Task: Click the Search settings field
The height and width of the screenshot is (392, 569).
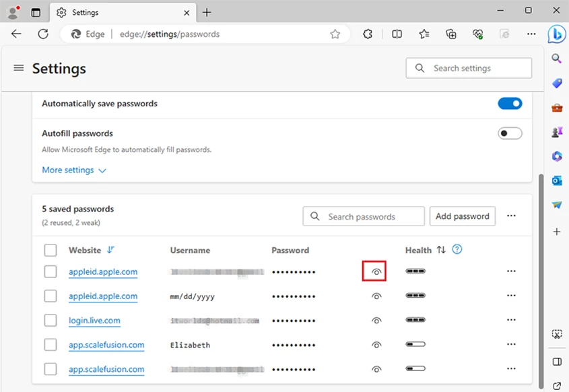Action: [469, 68]
